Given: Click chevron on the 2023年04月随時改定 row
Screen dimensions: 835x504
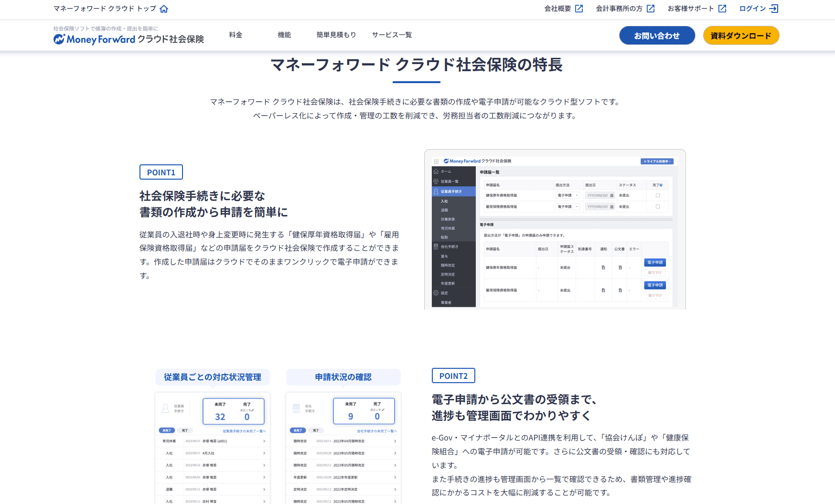Looking at the screenshot, I should point(395,441).
